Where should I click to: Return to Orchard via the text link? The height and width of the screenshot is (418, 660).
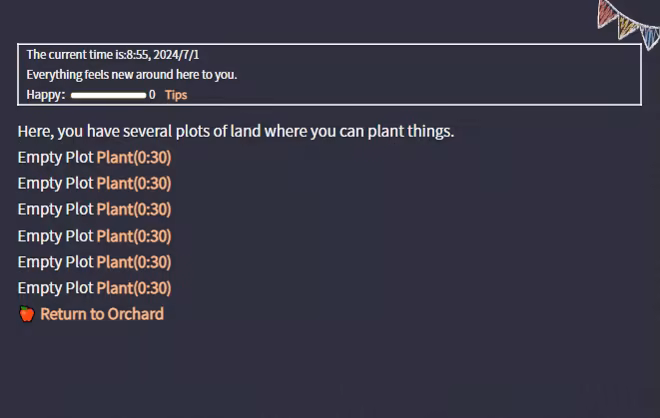pyautogui.click(x=102, y=314)
